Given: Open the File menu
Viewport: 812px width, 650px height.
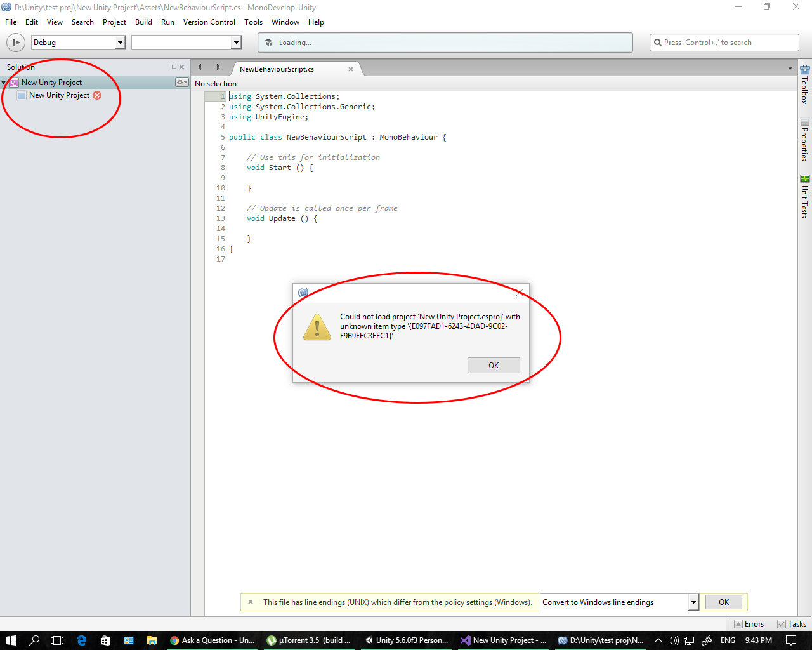Looking at the screenshot, I should click(x=11, y=22).
